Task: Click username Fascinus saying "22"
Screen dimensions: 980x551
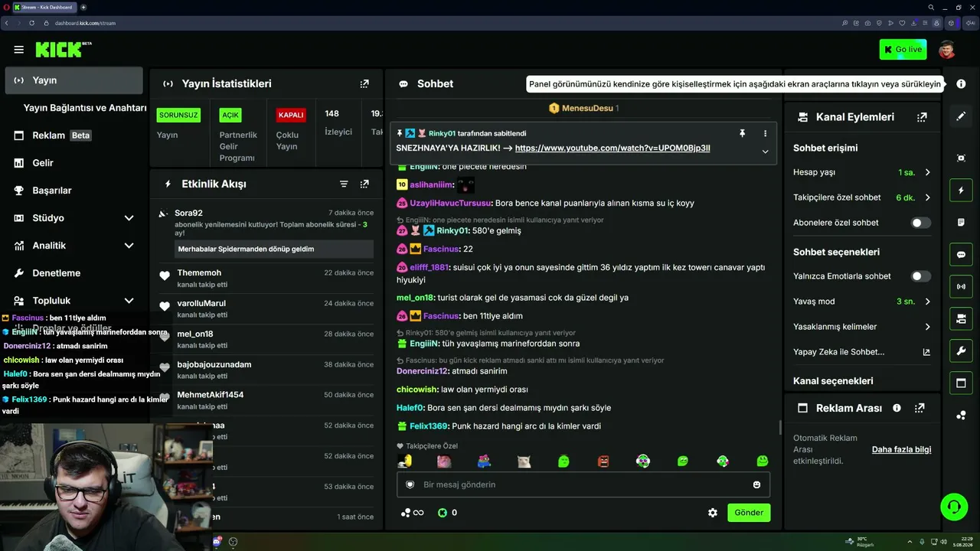Action: tap(441, 249)
